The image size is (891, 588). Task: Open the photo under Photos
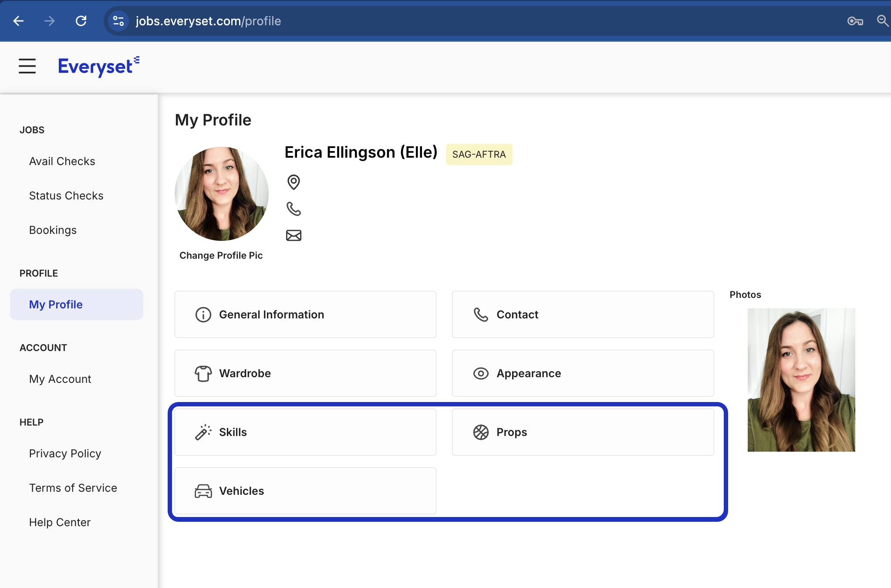[x=801, y=380]
